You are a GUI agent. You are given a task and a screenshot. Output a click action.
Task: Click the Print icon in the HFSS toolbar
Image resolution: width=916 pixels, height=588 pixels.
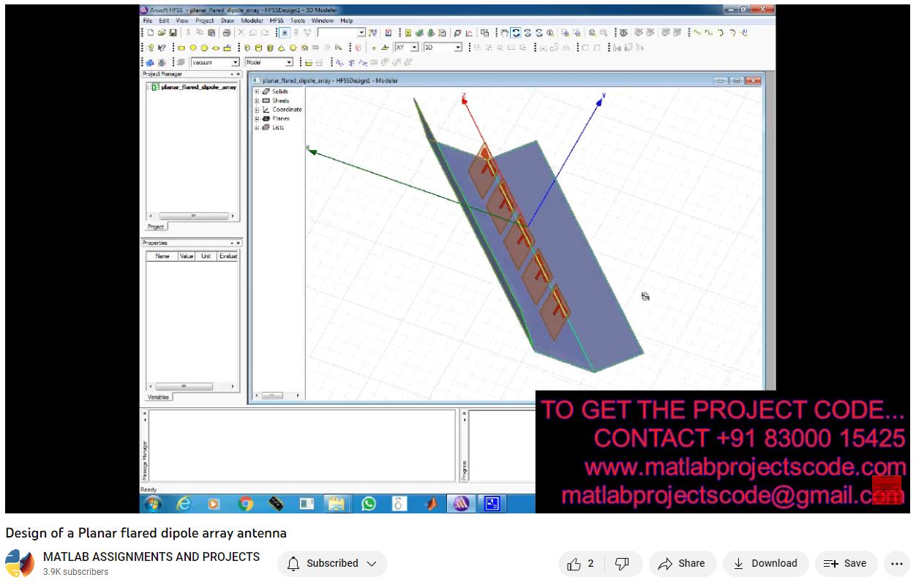226,33
